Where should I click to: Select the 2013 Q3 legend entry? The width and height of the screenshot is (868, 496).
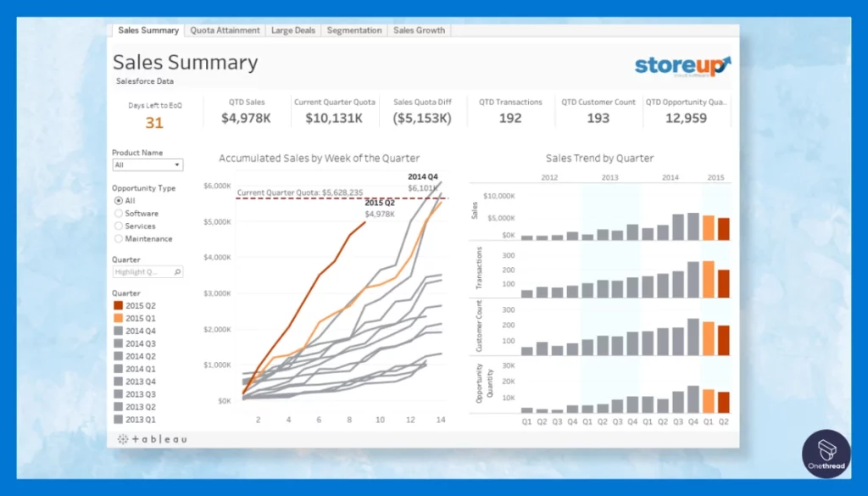coord(135,394)
